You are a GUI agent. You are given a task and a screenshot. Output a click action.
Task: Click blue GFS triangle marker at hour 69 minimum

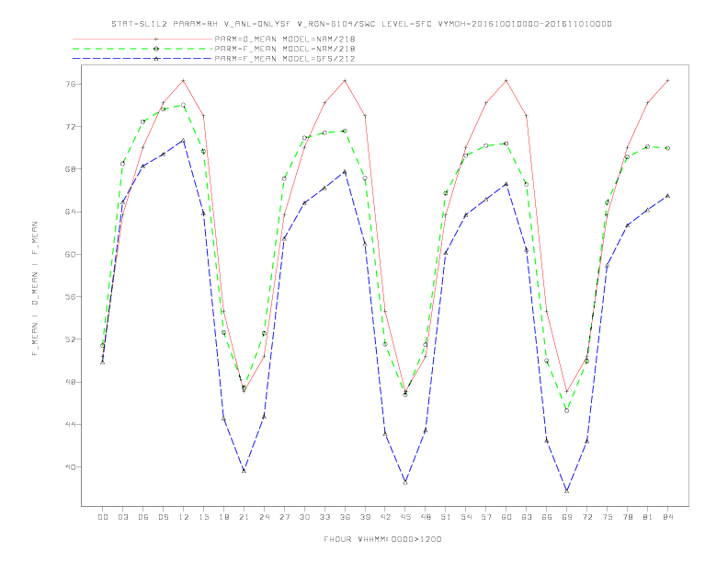567,491
